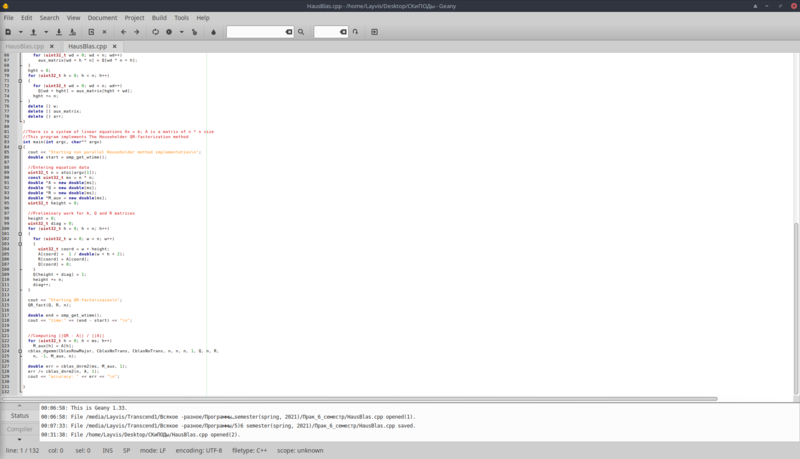Open the Build menu

click(x=159, y=17)
